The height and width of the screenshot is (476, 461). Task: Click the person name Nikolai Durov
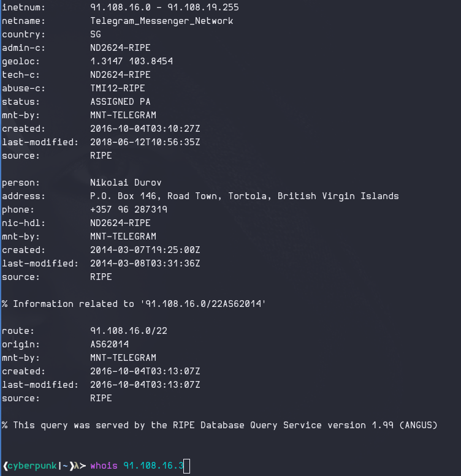click(126, 183)
